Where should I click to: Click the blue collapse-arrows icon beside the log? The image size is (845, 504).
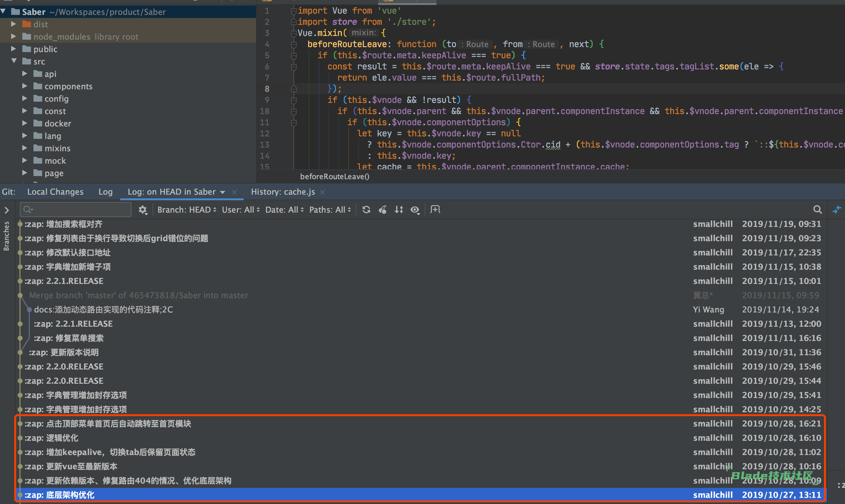point(837,210)
